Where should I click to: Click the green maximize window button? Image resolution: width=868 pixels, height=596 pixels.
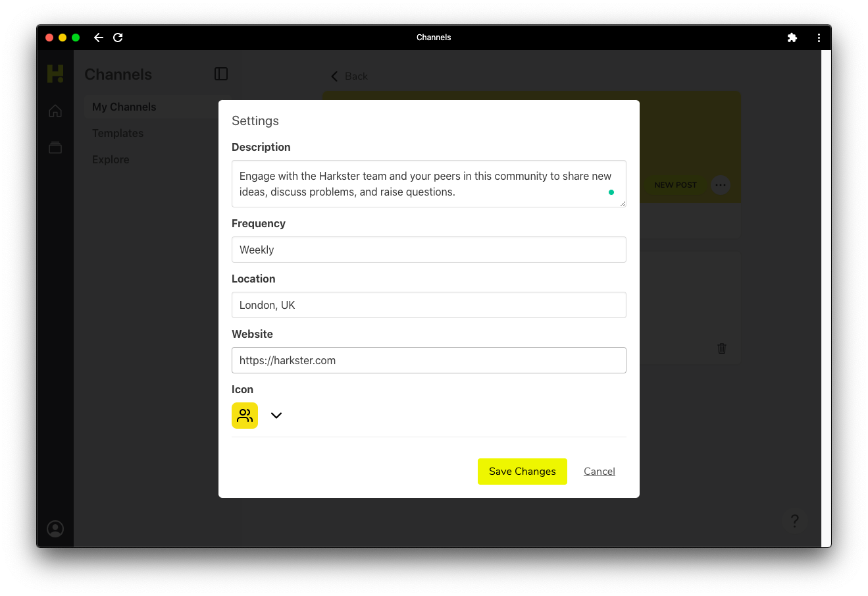pos(76,38)
